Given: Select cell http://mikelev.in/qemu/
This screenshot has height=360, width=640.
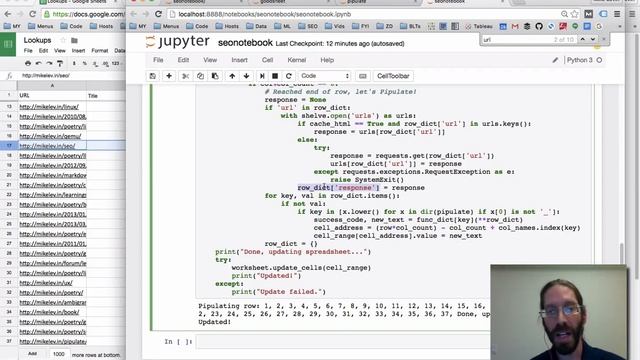Looking at the screenshot, I should (x=51, y=136).
